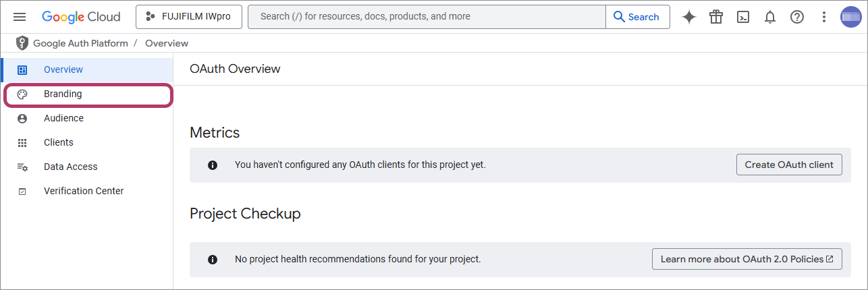Open the gift free trial icon

tap(716, 17)
